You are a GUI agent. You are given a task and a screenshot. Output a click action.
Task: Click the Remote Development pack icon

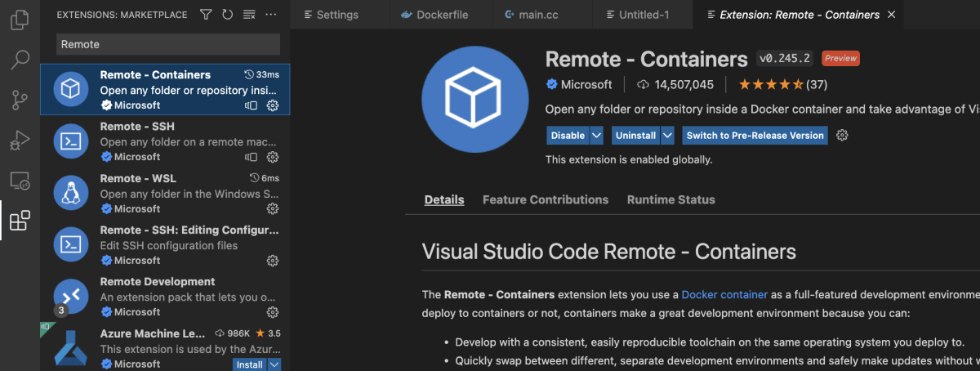pyautogui.click(x=71, y=296)
